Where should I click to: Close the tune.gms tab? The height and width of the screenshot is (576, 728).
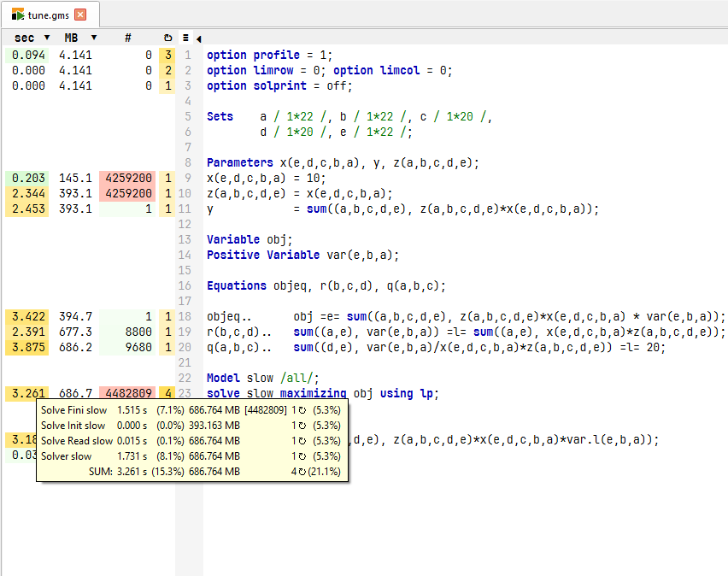point(80,15)
